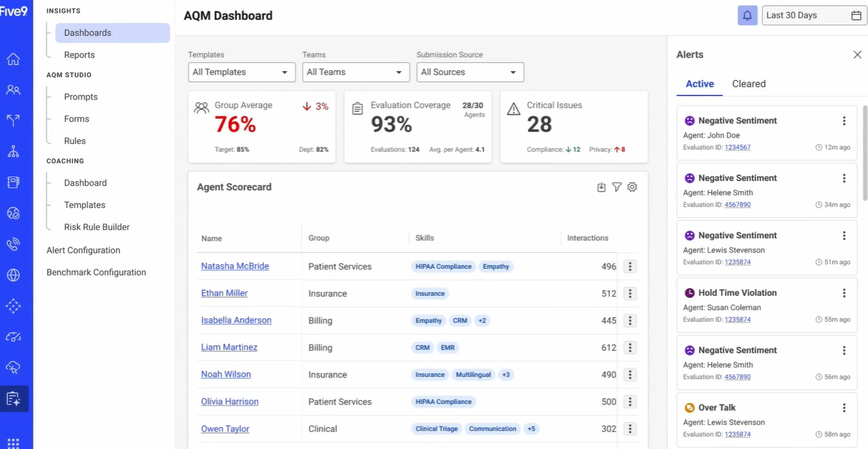Open Risk Rule Builder
Screen dimensions: 868x449
(97, 227)
